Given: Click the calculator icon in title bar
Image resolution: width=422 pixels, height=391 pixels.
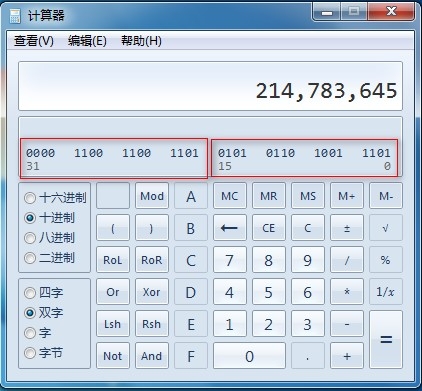Looking at the screenshot, I should click(x=15, y=16).
